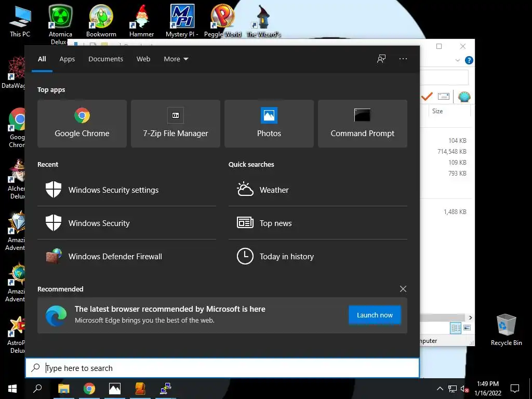The height and width of the screenshot is (399, 532).
Task: Click Launch now button
Action: 375,315
